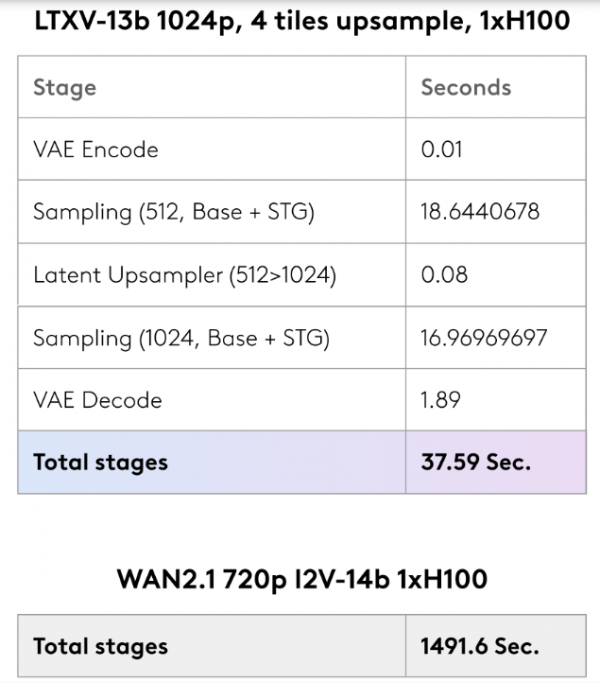Viewport: 600px width, 683px height.
Task: Select the Stage column header
Action: [x=64, y=88]
